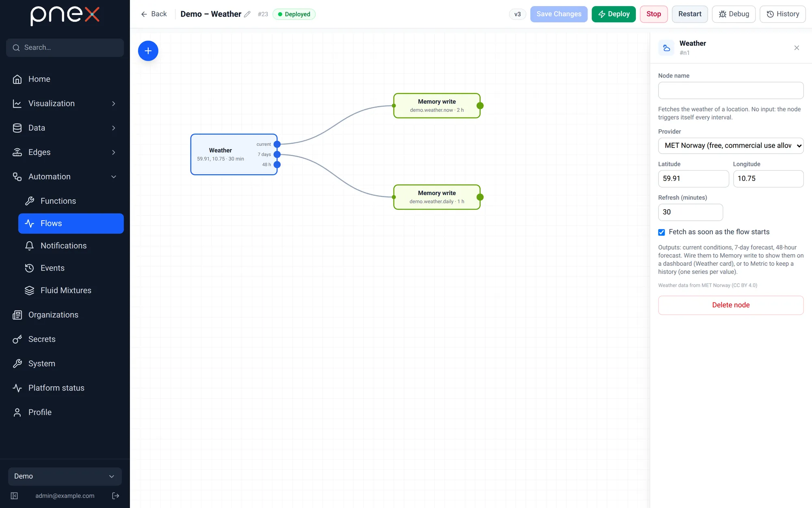This screenshot has height=508, width=812.
Task: Go Back to flows list
Action: click(154, 14)
